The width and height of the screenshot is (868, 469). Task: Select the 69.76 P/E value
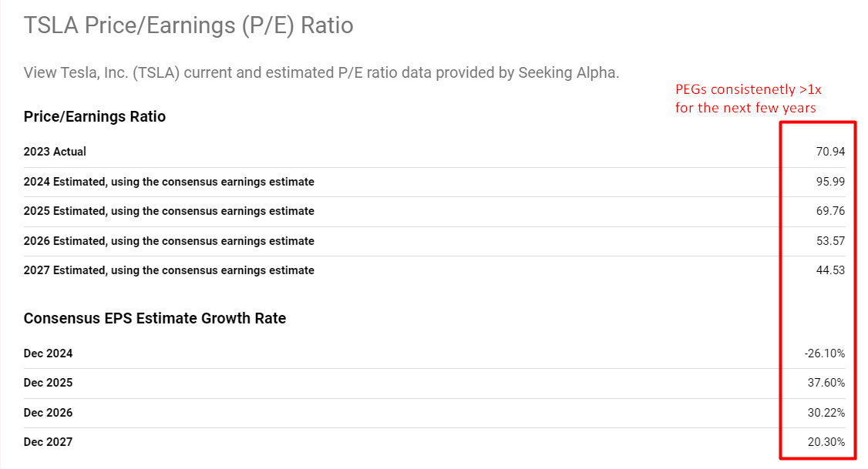(829, 211)
